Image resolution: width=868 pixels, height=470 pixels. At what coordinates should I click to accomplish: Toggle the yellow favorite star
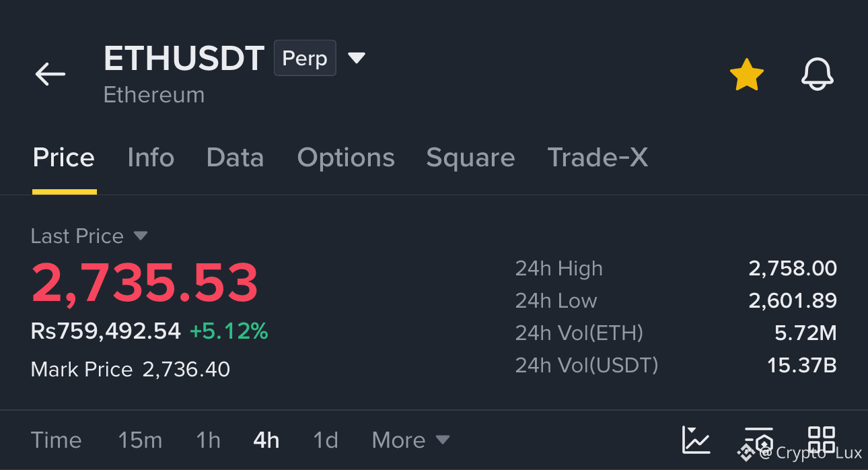point(747,75)
